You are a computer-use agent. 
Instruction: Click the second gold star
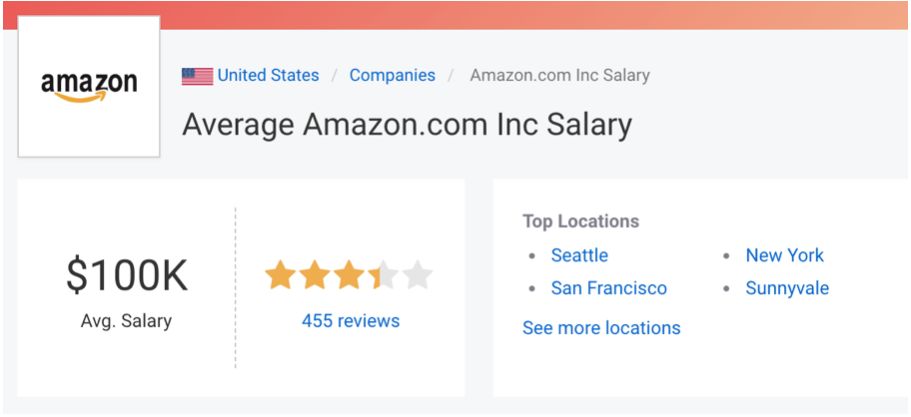point(314,276)
